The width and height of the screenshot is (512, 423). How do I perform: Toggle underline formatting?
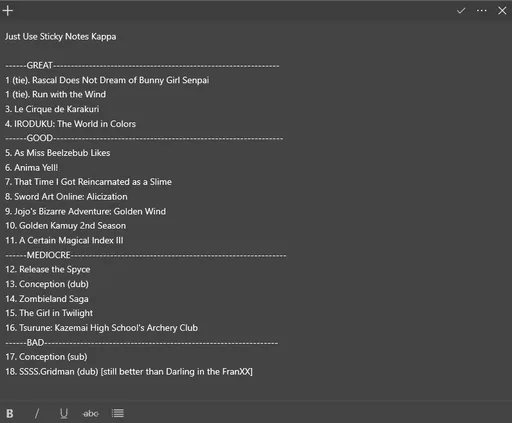(x=64, y=413)
